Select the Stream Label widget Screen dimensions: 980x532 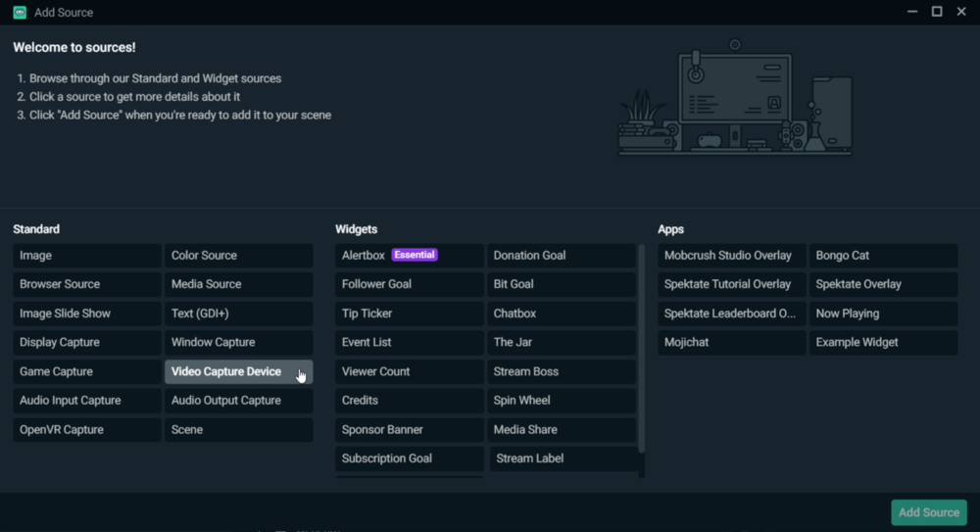click(563, 459)
